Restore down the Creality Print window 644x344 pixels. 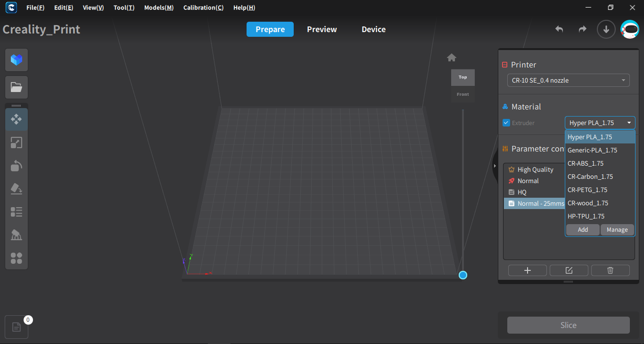(611, 8)
